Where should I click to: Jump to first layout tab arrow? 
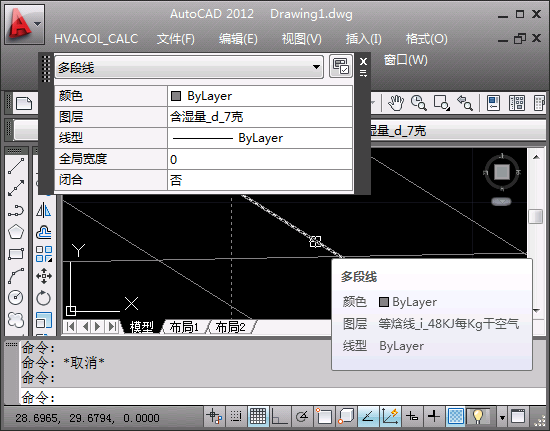click(70, 326)
